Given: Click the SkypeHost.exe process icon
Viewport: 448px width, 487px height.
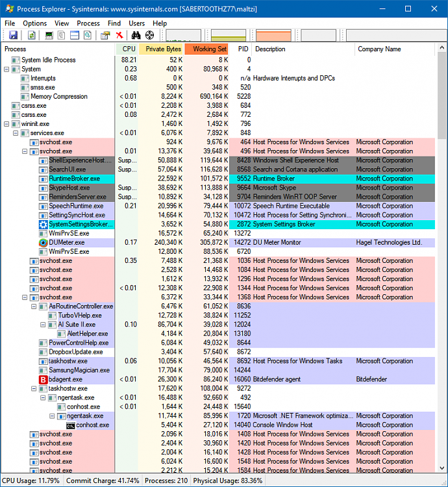Looking at the screenshot, I should coord(43,188).
